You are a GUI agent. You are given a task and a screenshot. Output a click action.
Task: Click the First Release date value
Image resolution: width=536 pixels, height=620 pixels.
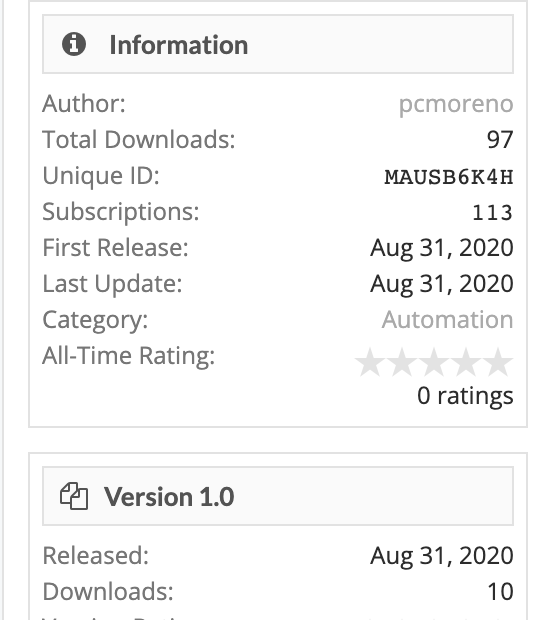tap(442, 248)
